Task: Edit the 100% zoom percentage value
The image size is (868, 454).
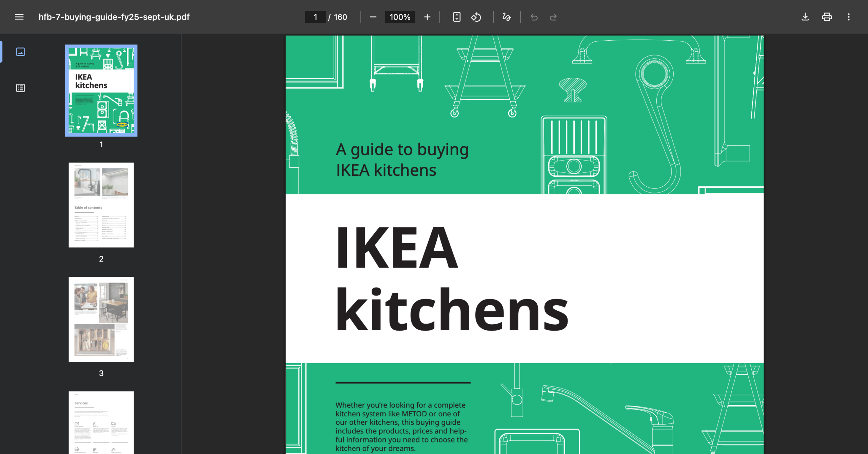Action: [400, 17]
